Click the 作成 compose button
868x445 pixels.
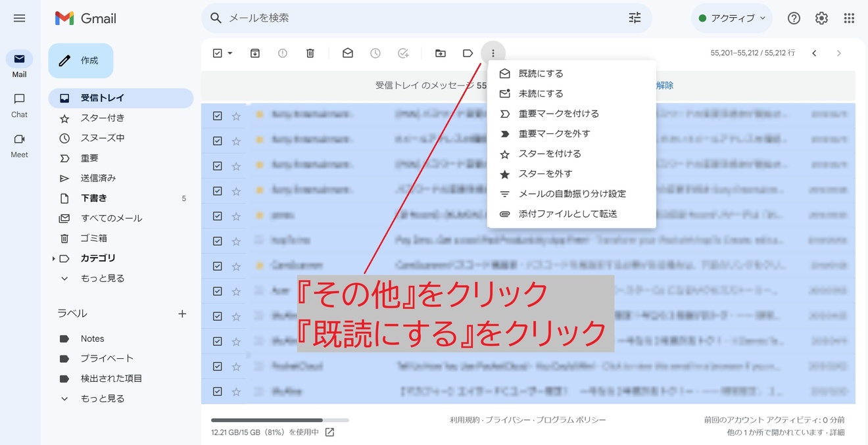pos(81,60)
